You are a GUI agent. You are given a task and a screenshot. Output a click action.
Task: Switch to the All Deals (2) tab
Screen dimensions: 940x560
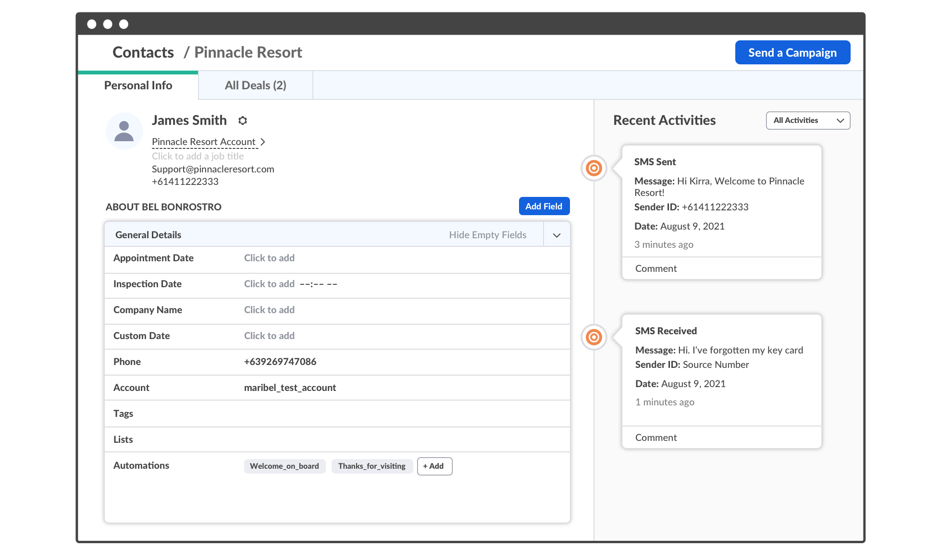[x=255, y=85]
